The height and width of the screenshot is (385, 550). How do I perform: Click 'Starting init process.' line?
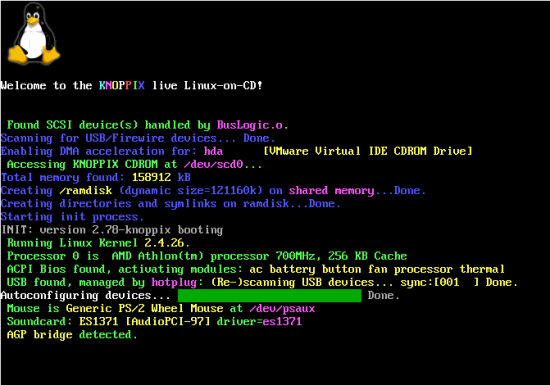click(72, 217)
